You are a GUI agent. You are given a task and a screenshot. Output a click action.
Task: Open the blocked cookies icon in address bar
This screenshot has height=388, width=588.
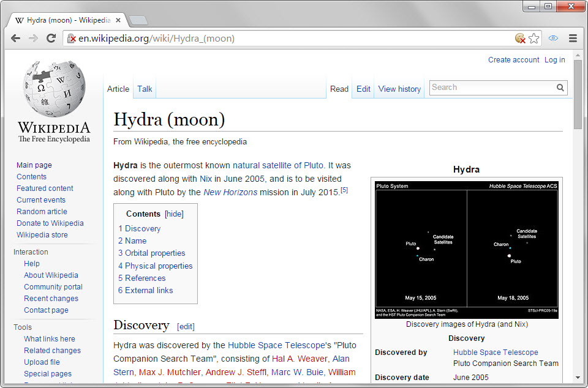click(x=520, y=38)
